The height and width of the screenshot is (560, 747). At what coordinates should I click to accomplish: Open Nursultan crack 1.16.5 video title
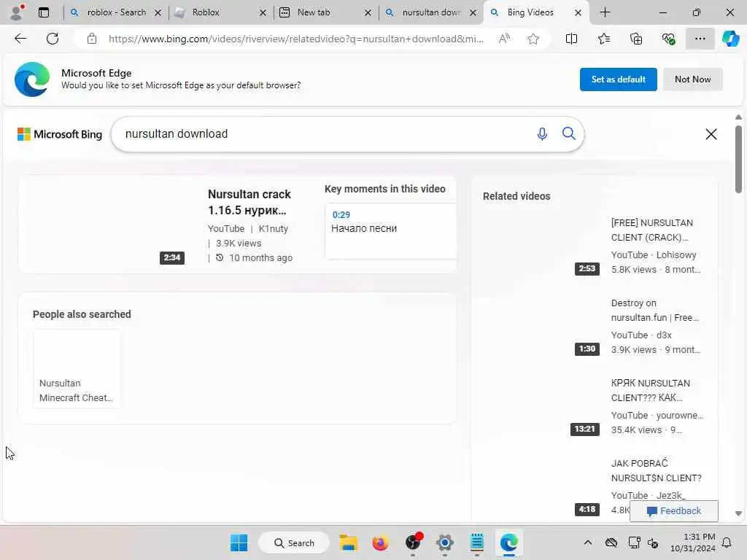coord(249,202)
